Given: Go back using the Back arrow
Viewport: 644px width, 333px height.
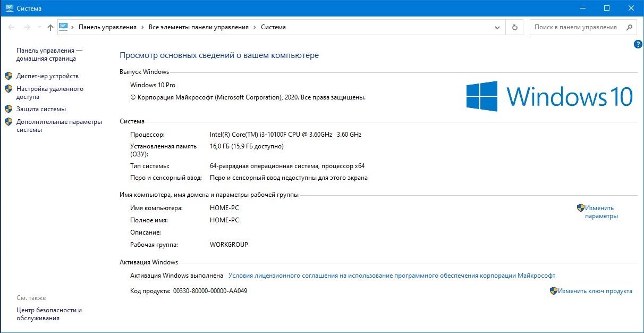Looking at the screenshot, I should 11,27.
